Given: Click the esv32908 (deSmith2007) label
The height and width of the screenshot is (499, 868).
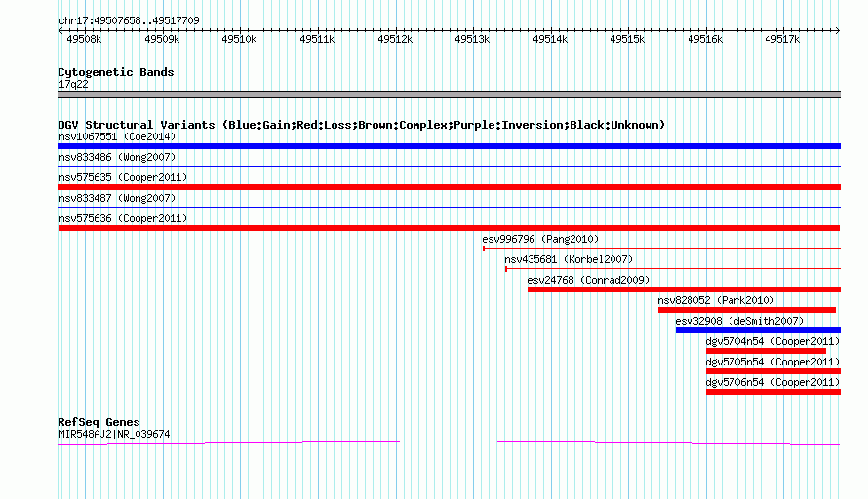Looking at the screenshot, I should click(x=739, y=321).
